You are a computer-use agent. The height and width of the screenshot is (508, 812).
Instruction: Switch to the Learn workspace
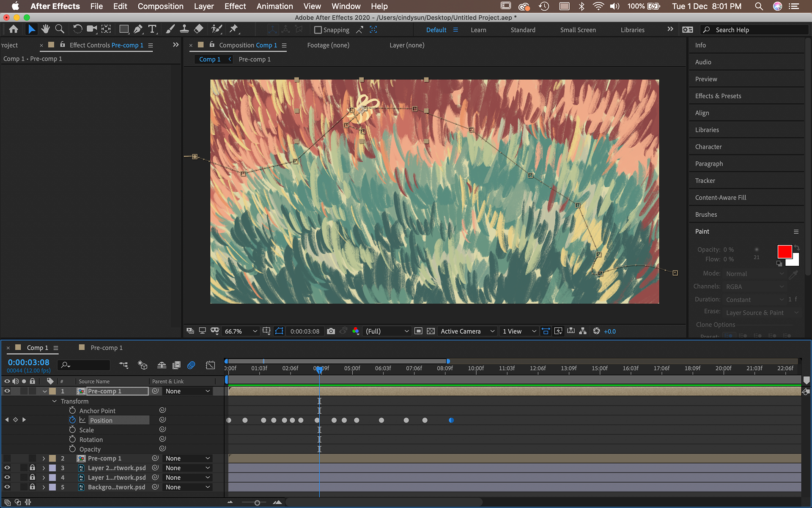[478, 30]
